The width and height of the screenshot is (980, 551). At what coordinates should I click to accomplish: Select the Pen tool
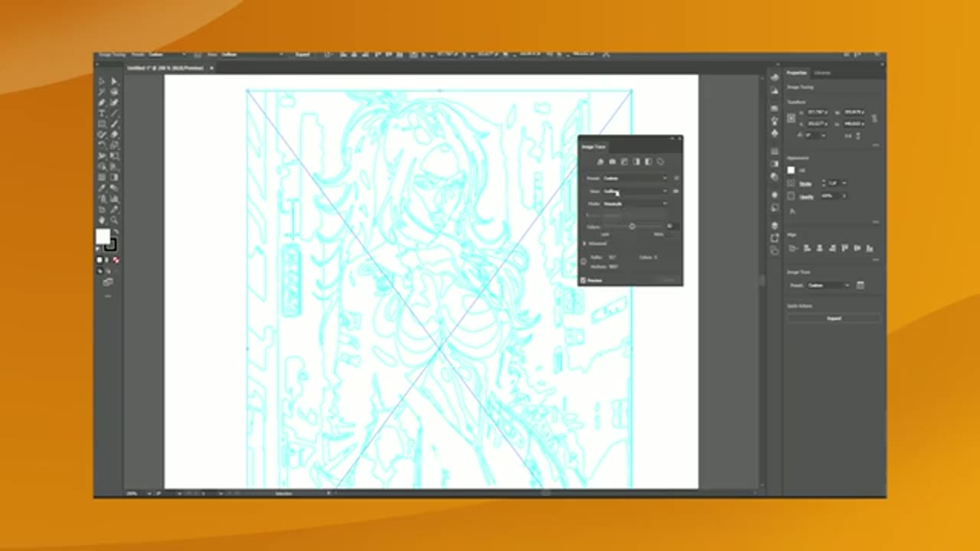coord(102,103)
